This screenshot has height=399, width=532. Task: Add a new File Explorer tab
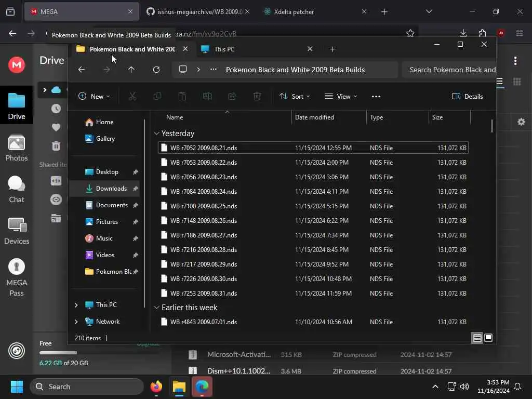pyautogui.click(x=332, y=49)
